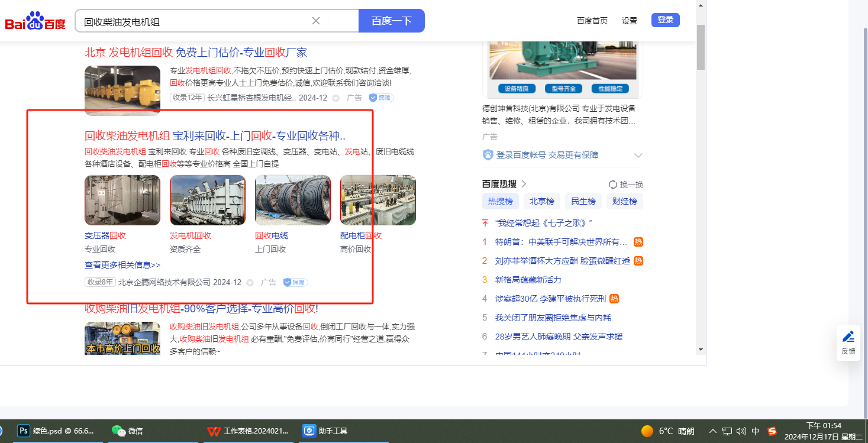Click the shield icon beside 登录百度帐号
This screenshot has width=868, height=443.
[x=488, y=155]
